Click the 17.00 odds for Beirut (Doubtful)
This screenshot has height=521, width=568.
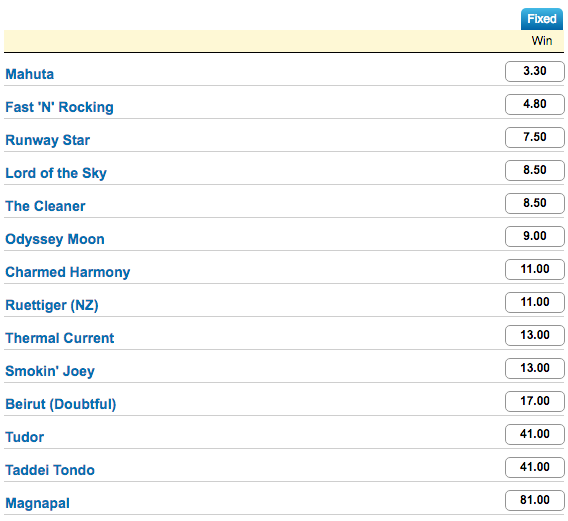tap(535, 401)
